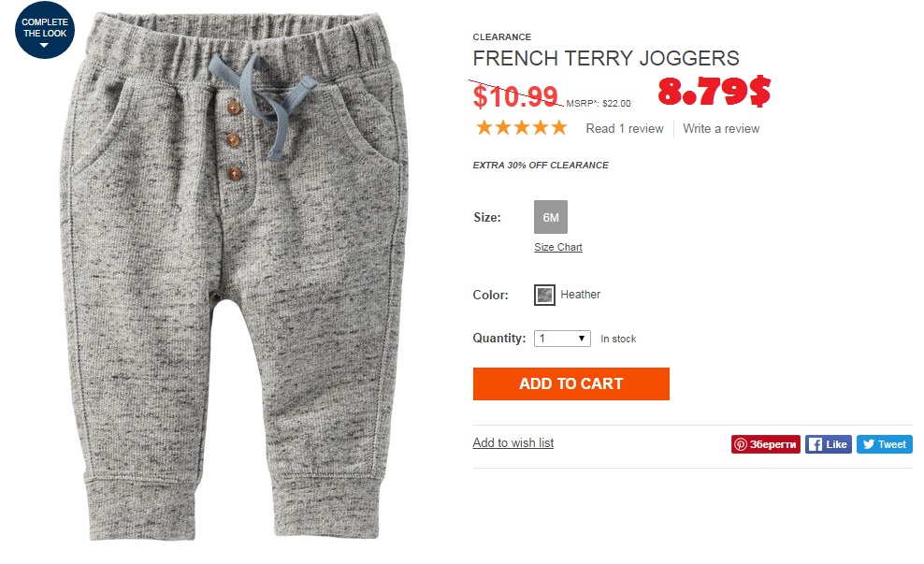Click the Extra 30% Off Clearance text

point(541,165)
